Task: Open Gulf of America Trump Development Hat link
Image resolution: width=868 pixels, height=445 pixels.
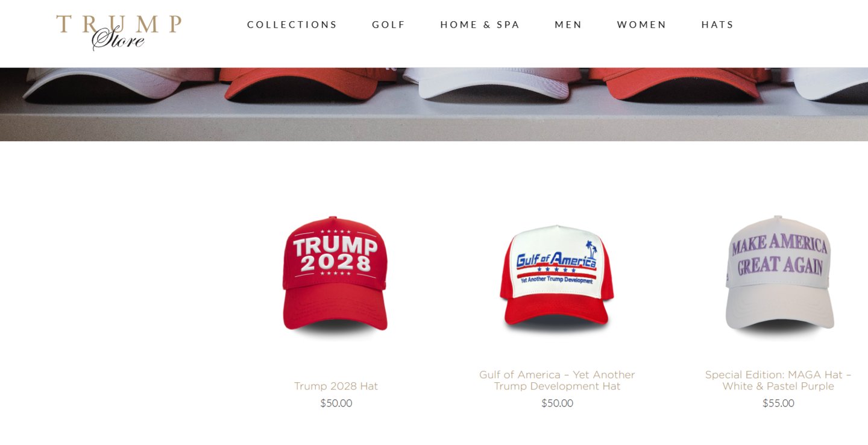Action: [x=557, y=380]
